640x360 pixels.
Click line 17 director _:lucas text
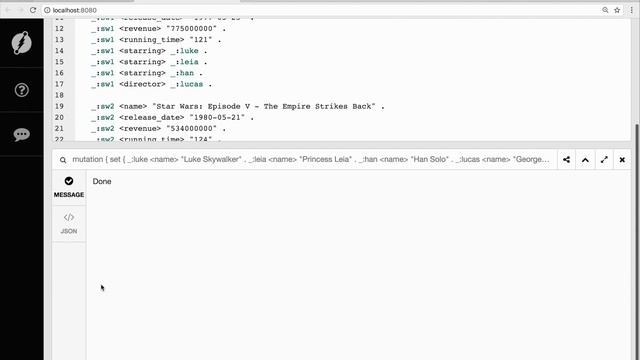click(151, 84)
